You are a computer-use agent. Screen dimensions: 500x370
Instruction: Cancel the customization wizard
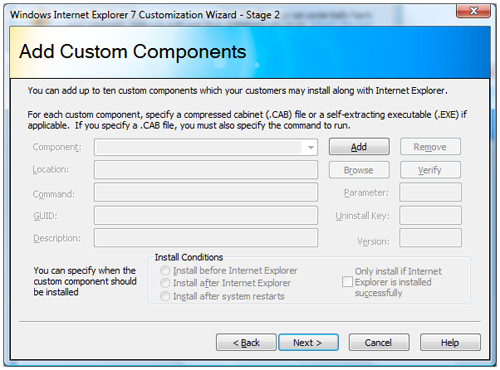[x=379, y=342]
